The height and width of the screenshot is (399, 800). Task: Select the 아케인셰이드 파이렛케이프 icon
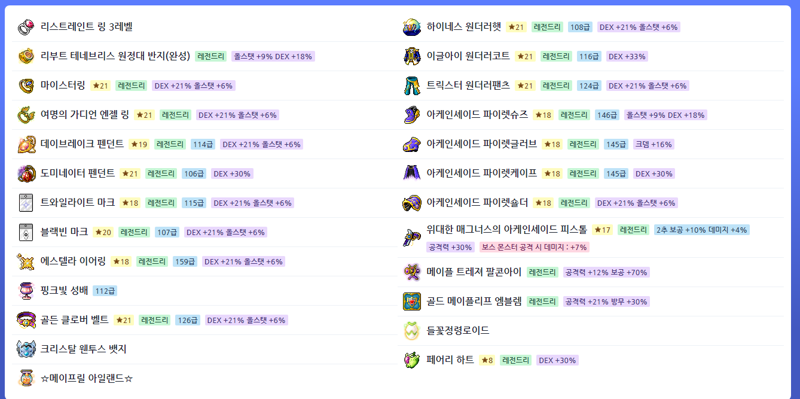[412, 173]
